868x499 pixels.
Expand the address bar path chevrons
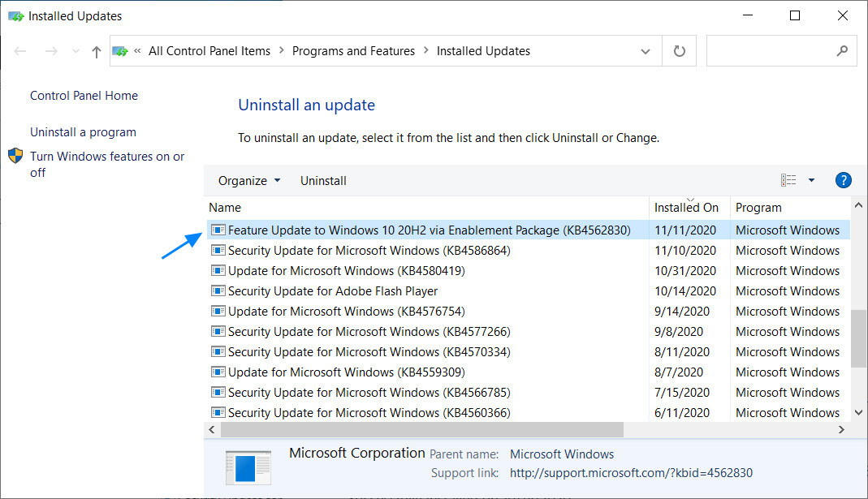click(137, 51)
